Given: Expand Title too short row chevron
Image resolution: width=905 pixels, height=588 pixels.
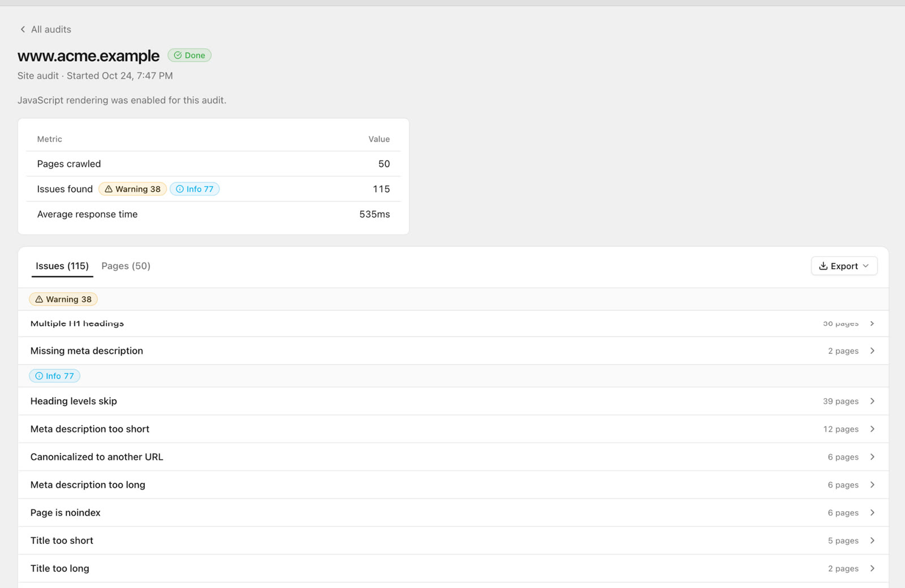Looking at the screenshot, I should [x=872, y=541].
